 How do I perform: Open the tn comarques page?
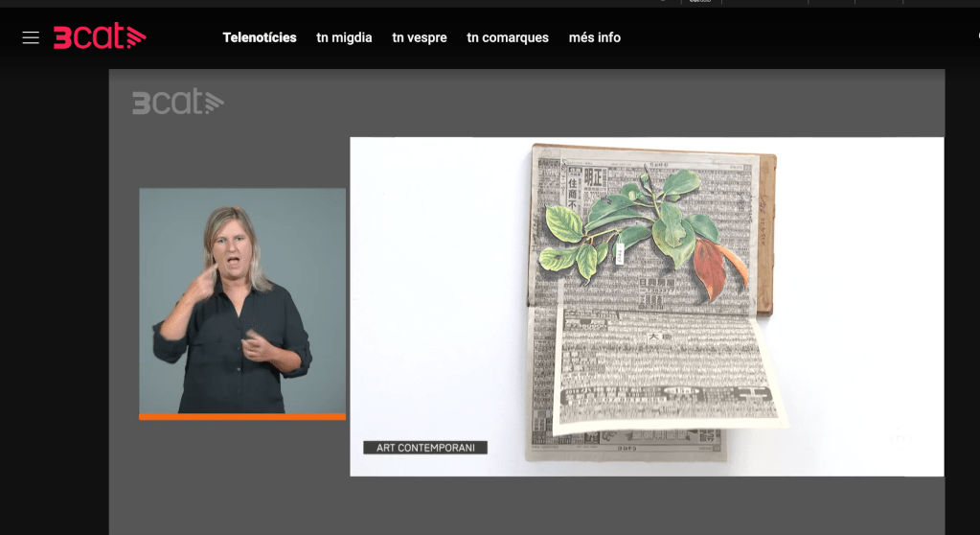(x=508, y=37)
